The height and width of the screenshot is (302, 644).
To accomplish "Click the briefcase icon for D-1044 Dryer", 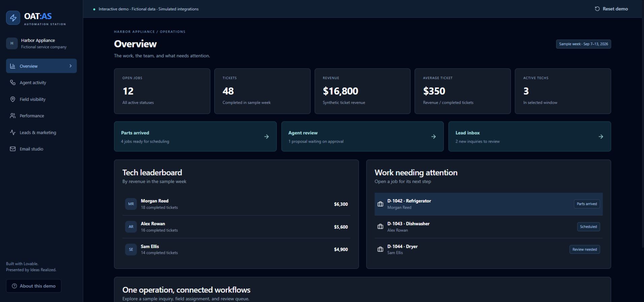I will pos(380,250).
